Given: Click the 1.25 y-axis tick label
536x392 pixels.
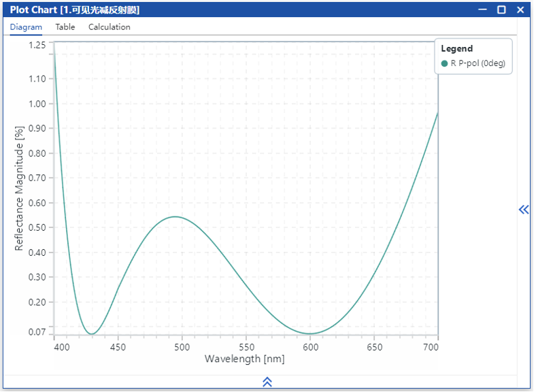Looking at the screenshot, I should click(37, 45).
